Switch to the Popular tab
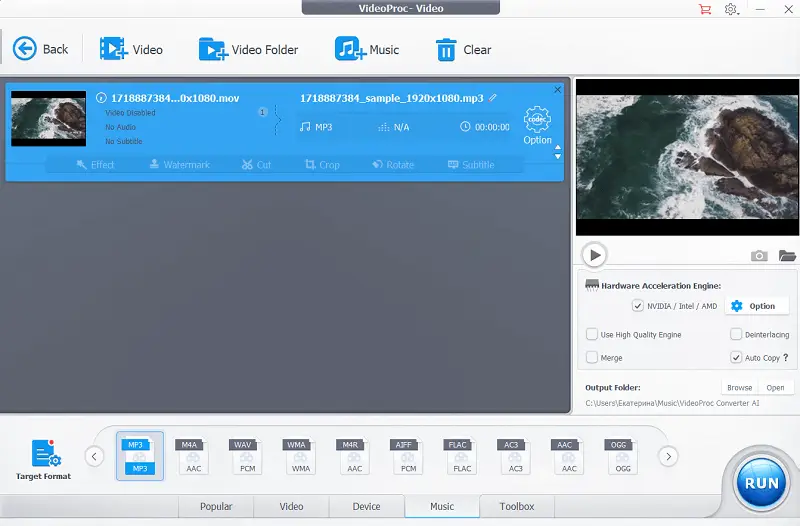800x526 pixels. [x=216, y=506]
